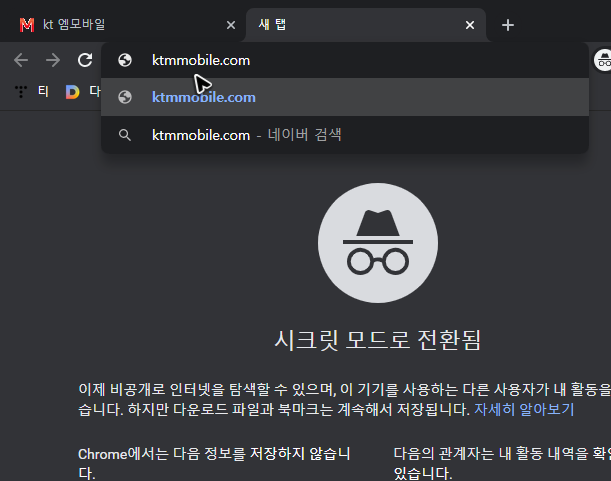Click the large incognito hat and glasses image
The width and height of the screenshot is (611, 481).
click(378, 243)
